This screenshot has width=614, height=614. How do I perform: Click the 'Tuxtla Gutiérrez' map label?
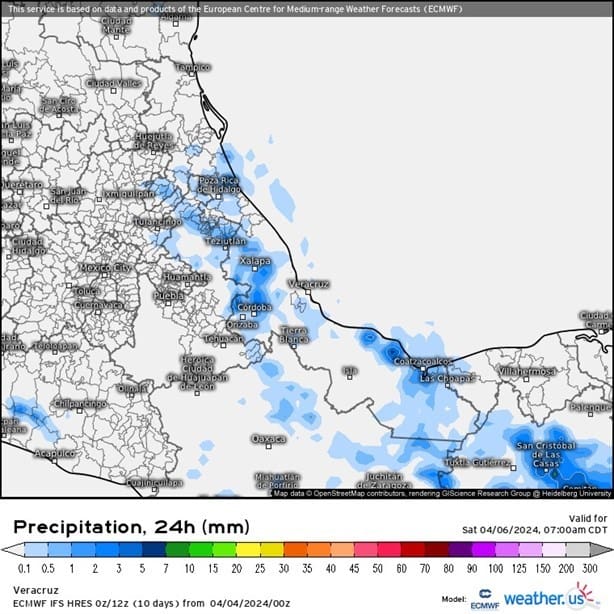pyautogui.click(x=479, y=462)
